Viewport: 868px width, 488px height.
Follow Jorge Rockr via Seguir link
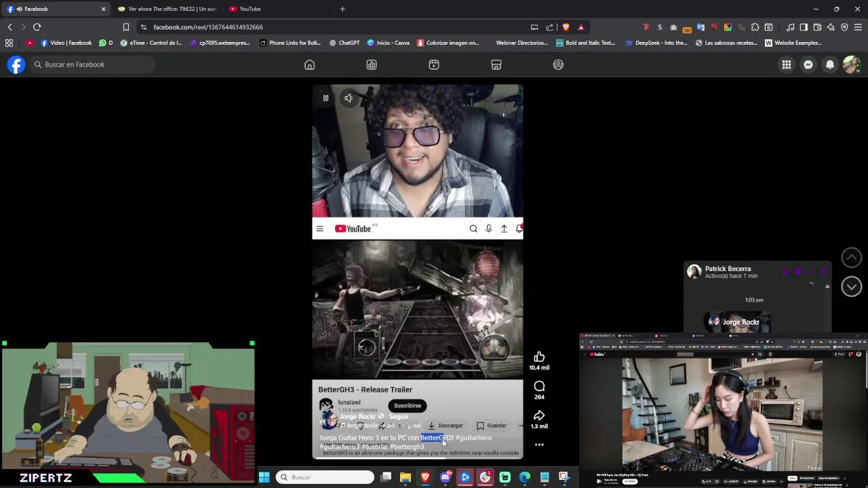click(x=399, y=417)
